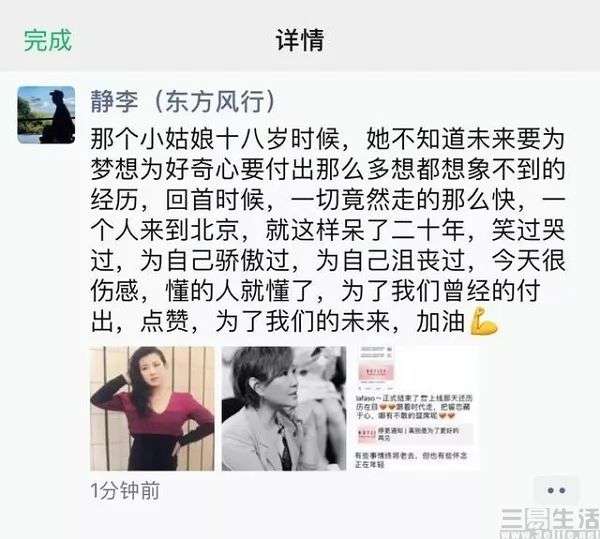Click the lafaso caption inside third image

[413, 407]
